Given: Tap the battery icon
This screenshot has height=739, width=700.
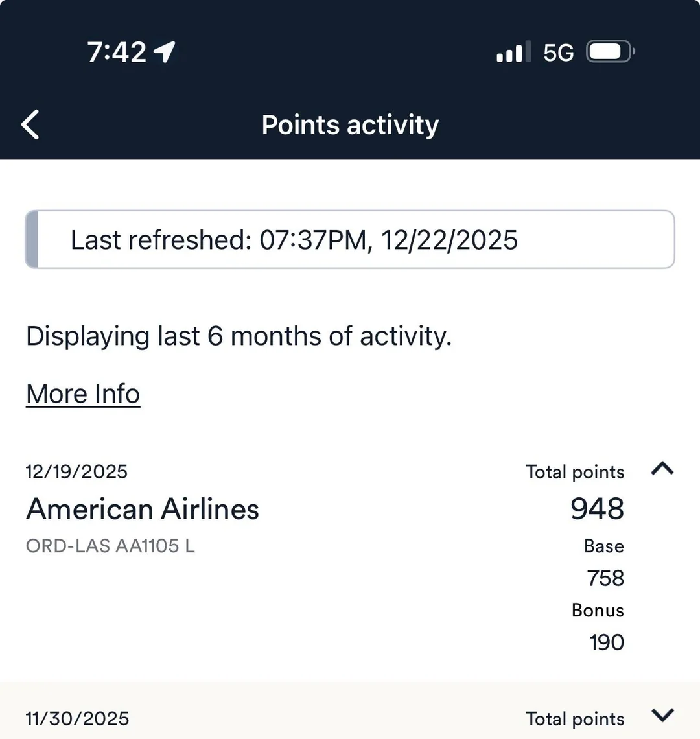Looking at the screenshot, I should pos(610,52).
